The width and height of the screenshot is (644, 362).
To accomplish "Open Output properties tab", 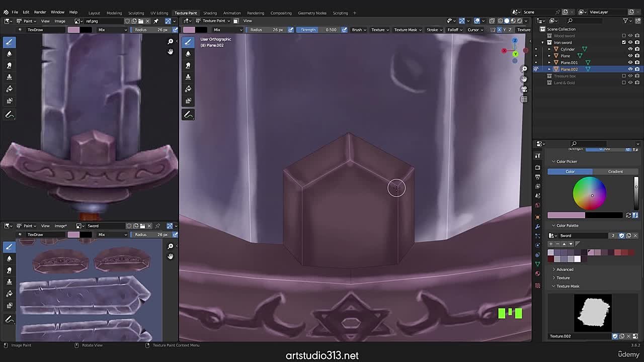I will tap(538, 177).
